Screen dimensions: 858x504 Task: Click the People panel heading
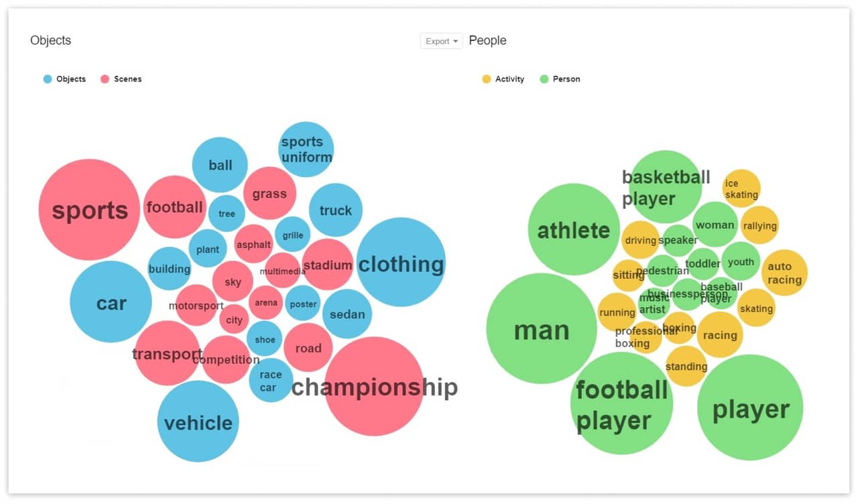pos(487,40)
